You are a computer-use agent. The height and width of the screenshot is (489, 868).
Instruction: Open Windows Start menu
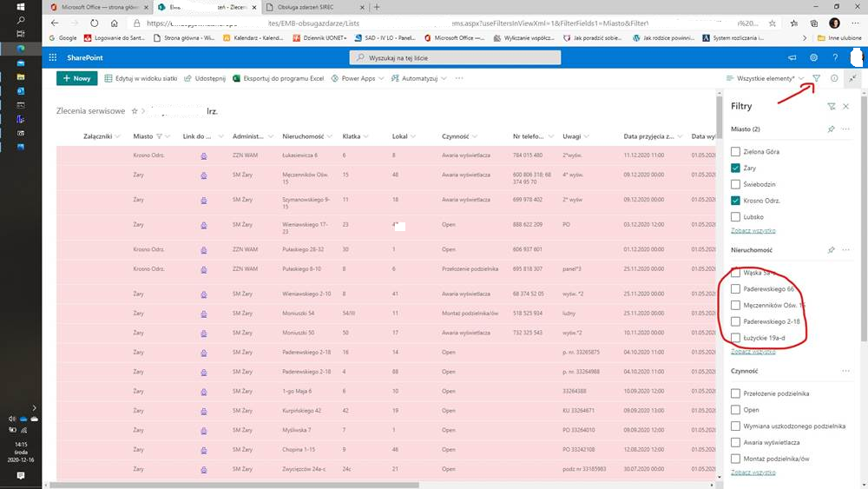[x=21, y=7]
